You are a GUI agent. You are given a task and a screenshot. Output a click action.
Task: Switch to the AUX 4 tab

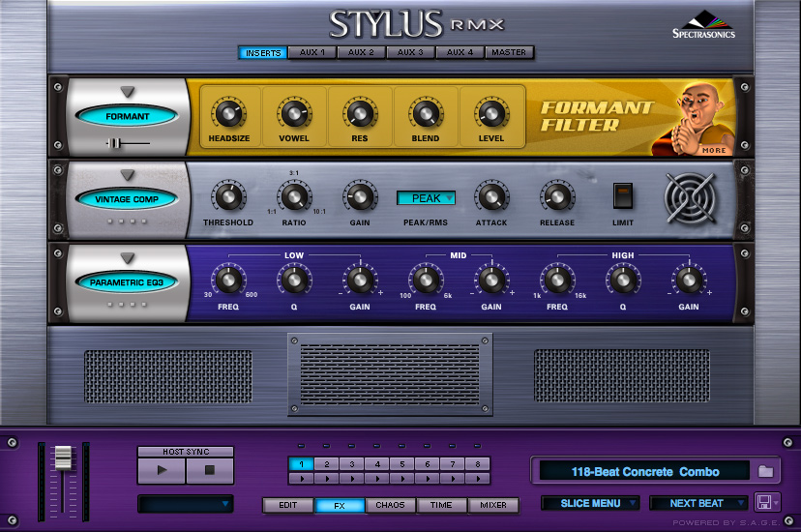coord(460,52)
